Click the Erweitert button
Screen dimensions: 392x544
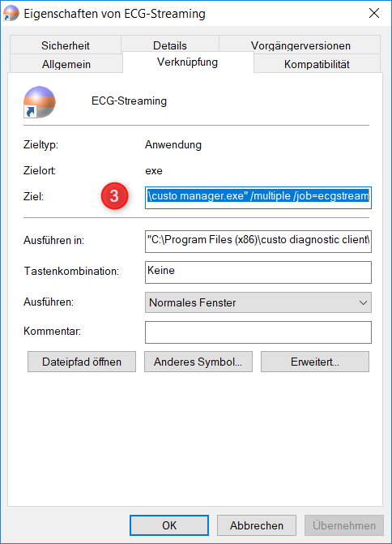[315, 362]
